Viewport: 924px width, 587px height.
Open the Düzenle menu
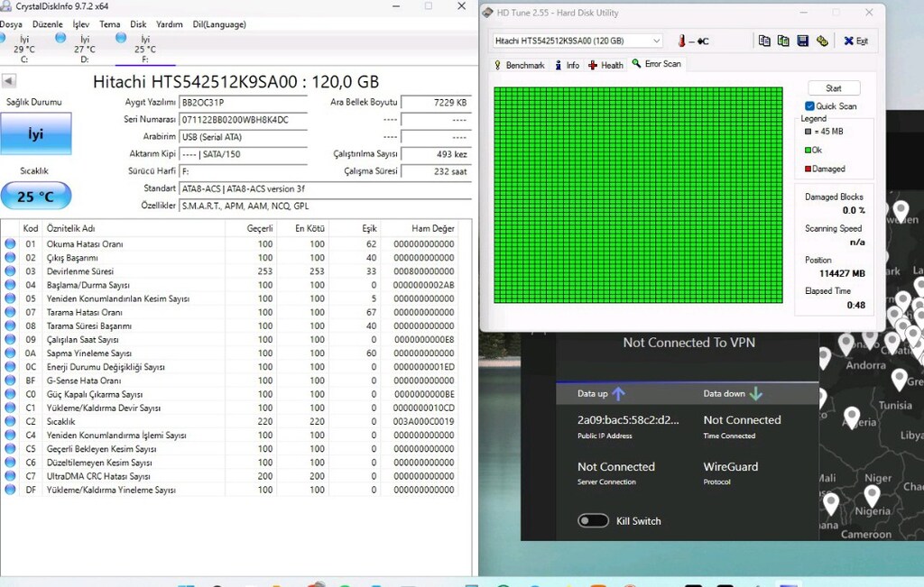[x=47, y=24]
